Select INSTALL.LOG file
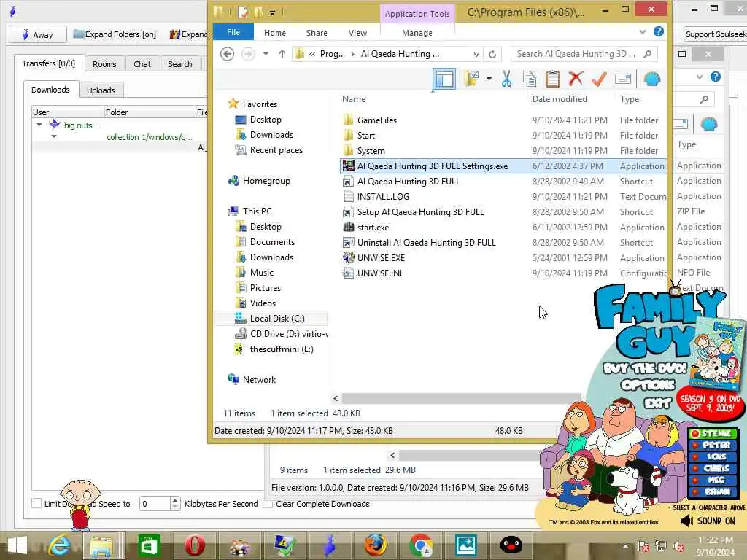Screen dimensions: 747x560 click(382, 197)
